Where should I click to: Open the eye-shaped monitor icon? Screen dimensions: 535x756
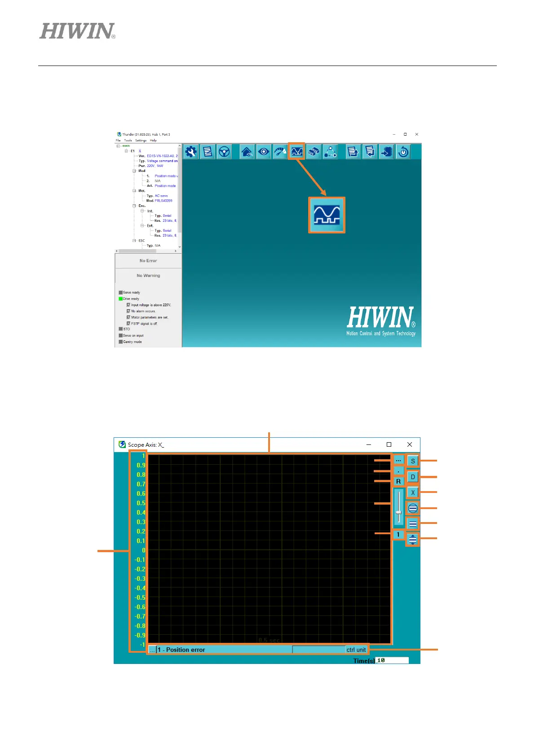tap(264, 152)
